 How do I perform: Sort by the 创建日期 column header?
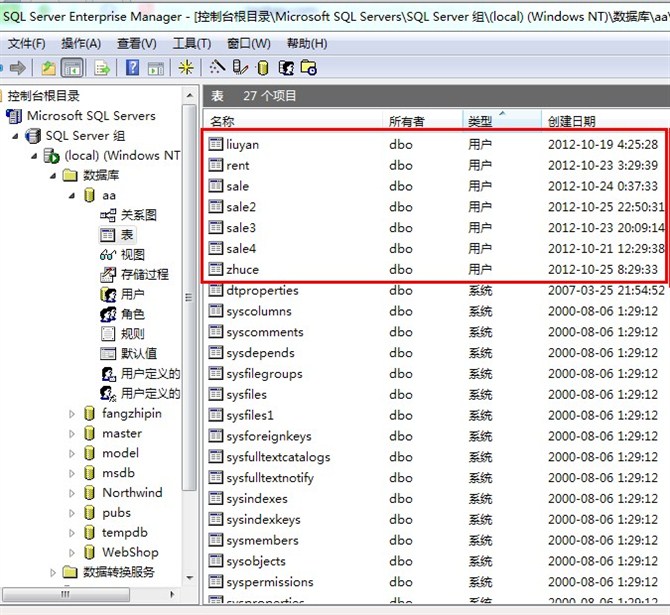point(605,121)
